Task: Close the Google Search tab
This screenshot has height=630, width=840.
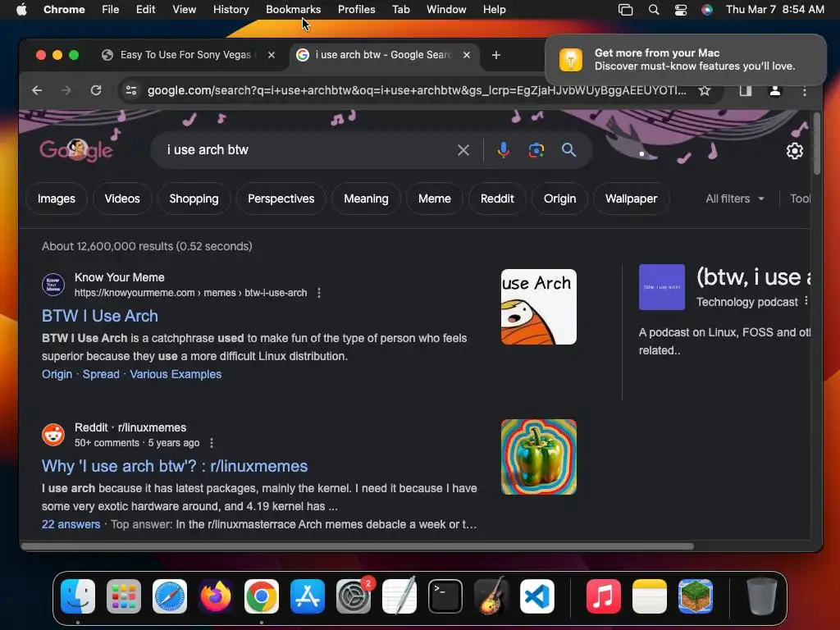Action: (467, 55)
